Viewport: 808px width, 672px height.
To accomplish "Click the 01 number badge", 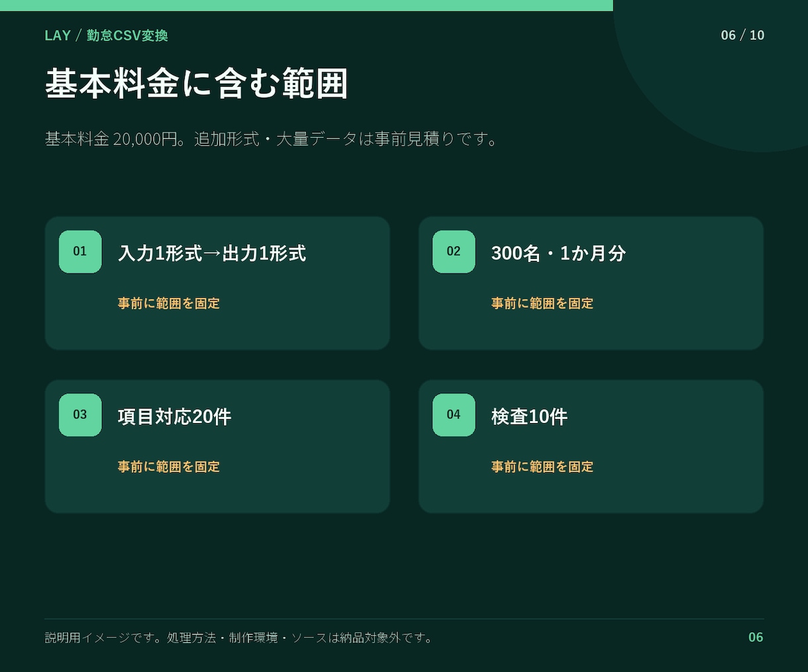I will coord(80,252).
